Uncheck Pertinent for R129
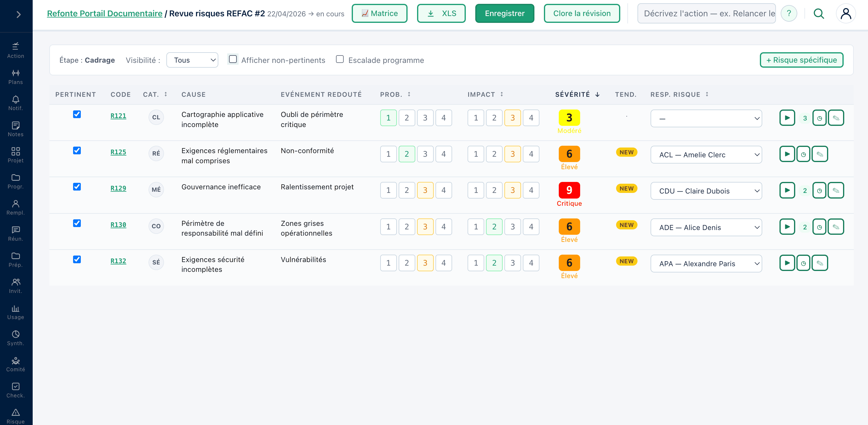 coord(77,187)
